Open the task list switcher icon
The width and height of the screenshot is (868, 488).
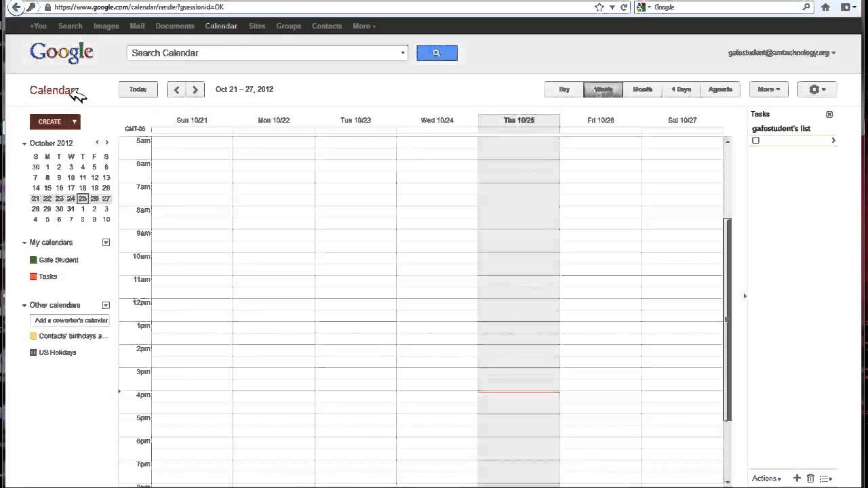826,479
